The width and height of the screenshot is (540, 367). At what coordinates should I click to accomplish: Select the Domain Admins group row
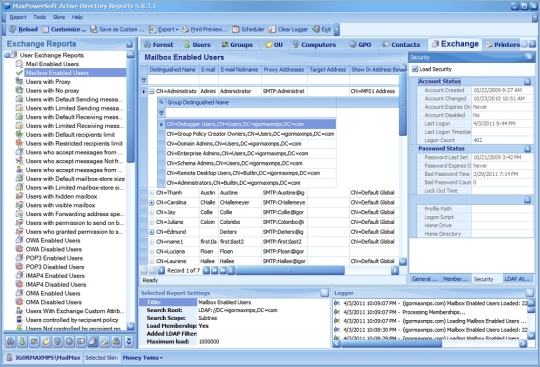[250, 144]
